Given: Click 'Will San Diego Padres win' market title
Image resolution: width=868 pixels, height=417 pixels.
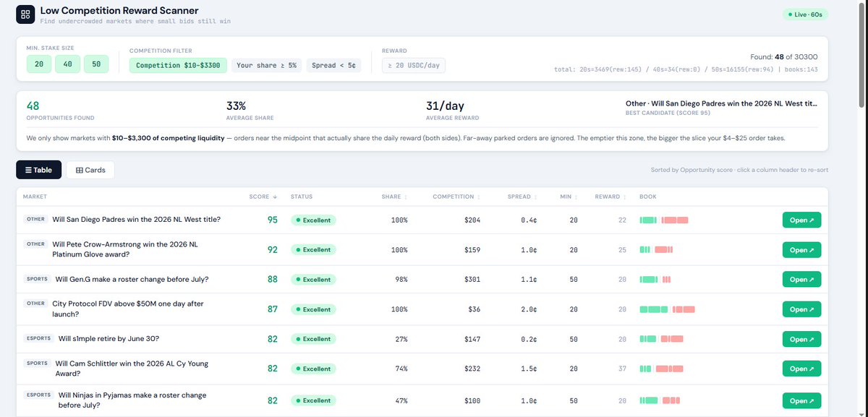Looking at the screenshot, I should tap(137, 220).
